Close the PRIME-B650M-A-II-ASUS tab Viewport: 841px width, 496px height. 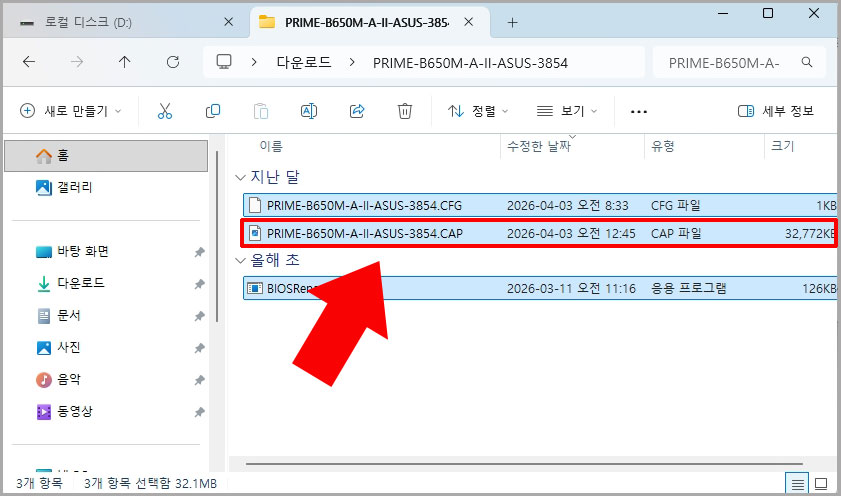[468, 22]
